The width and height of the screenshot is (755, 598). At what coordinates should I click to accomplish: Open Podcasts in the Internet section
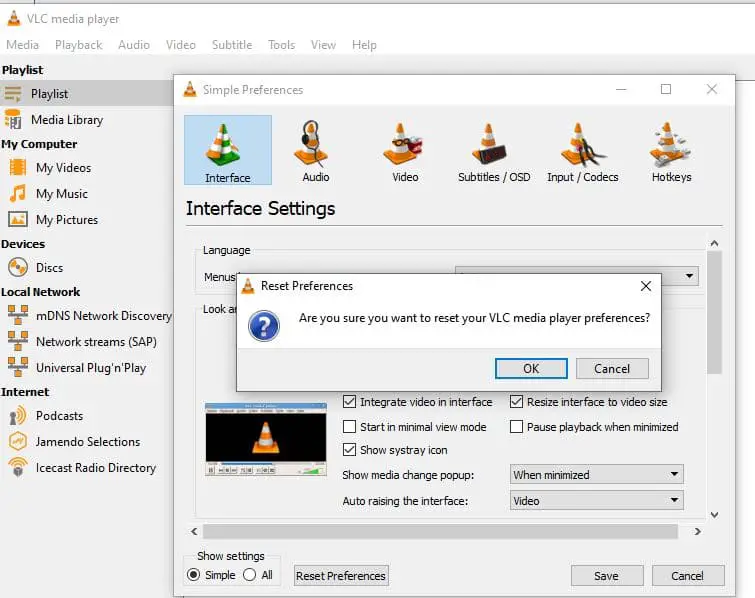[x=59, y=416]
